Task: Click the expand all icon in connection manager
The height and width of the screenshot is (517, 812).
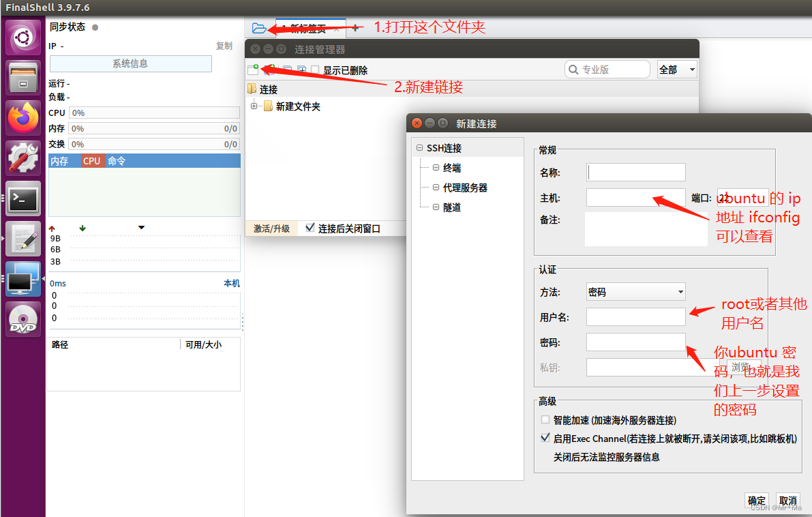Action: pos(301,70)
